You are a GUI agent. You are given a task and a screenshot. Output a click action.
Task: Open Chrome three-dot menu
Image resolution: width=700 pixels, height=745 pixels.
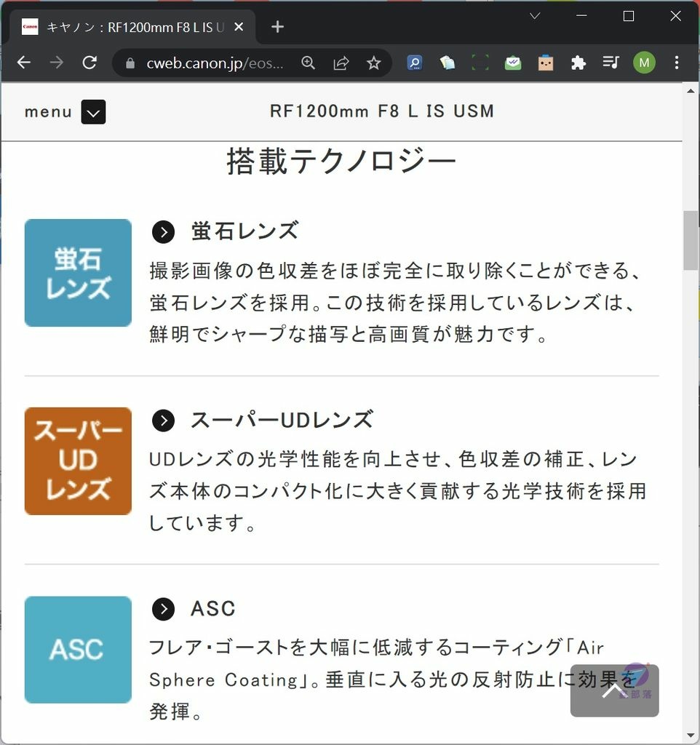pos(677,63)
